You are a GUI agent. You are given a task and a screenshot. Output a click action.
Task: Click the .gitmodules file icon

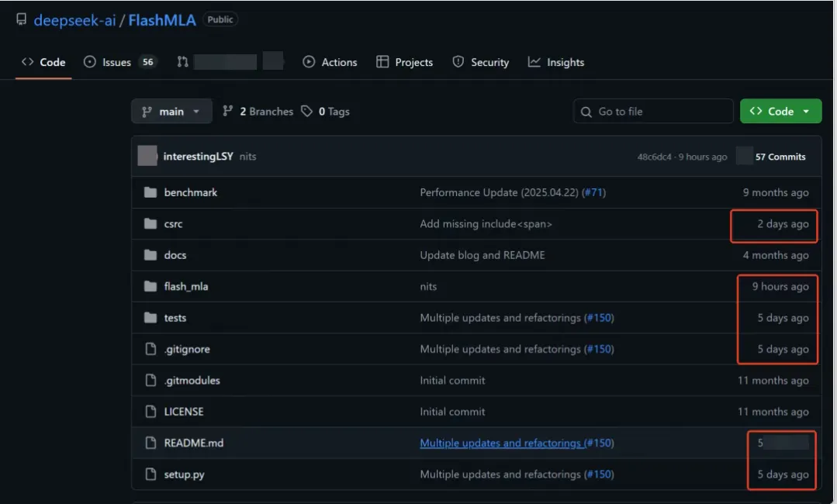(150, 381)
